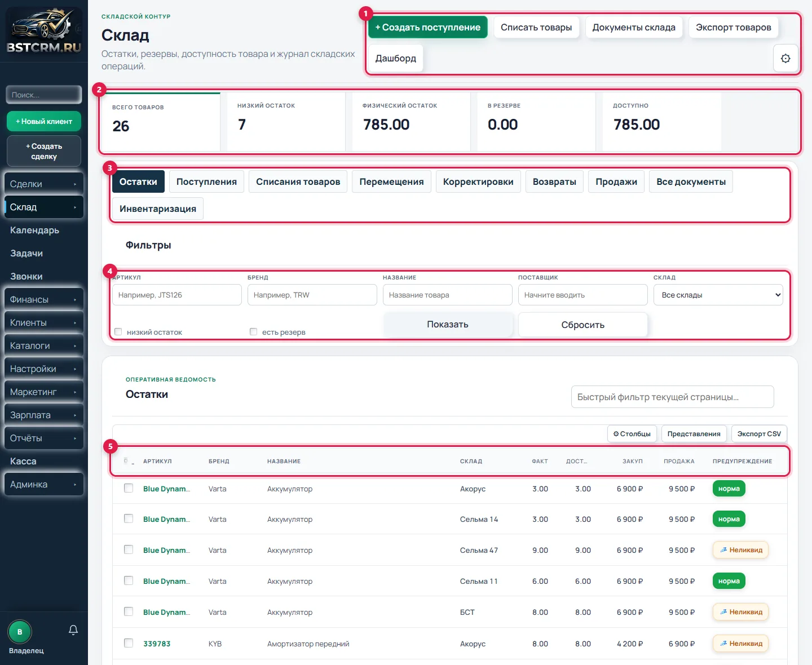Expand the Настройки sidebar section
The width and height of the screenshot is (812, 665).
click(43, 369)
